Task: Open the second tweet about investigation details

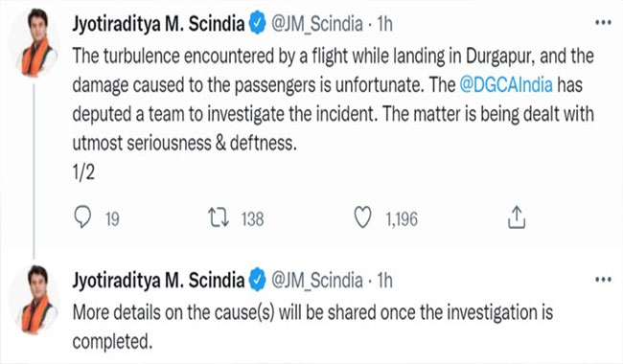Action: [x=312, y=327]
